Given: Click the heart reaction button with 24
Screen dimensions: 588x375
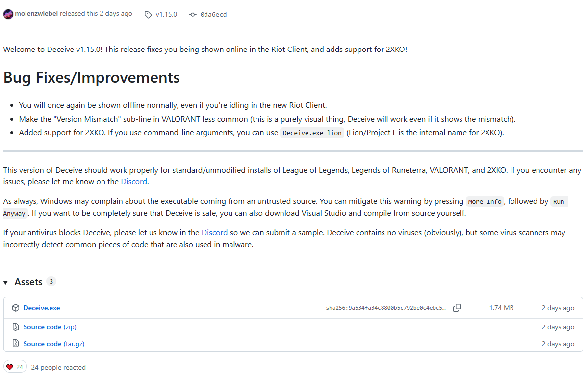Looking at the screenshot, I should [x=15, y=367].
